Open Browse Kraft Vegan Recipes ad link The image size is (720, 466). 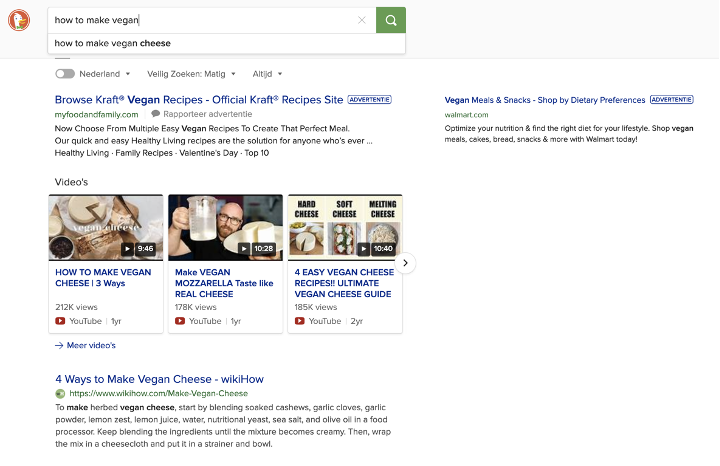point(199,100)
